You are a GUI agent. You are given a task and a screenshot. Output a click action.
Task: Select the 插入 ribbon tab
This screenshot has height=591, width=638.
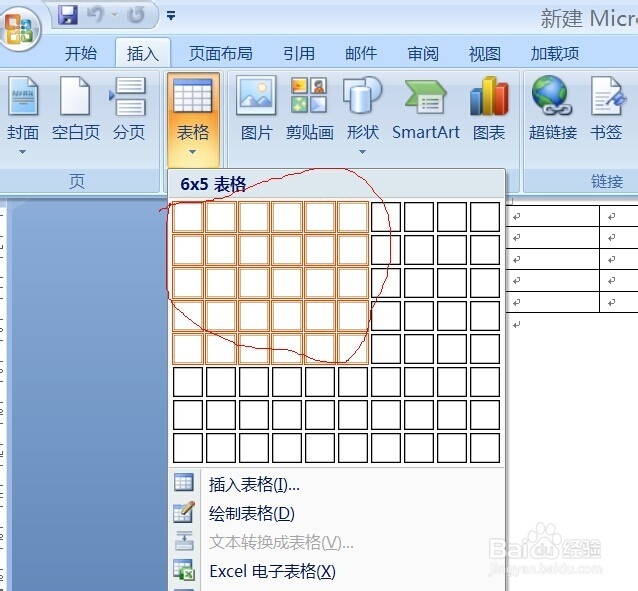[x=143, y=53]
